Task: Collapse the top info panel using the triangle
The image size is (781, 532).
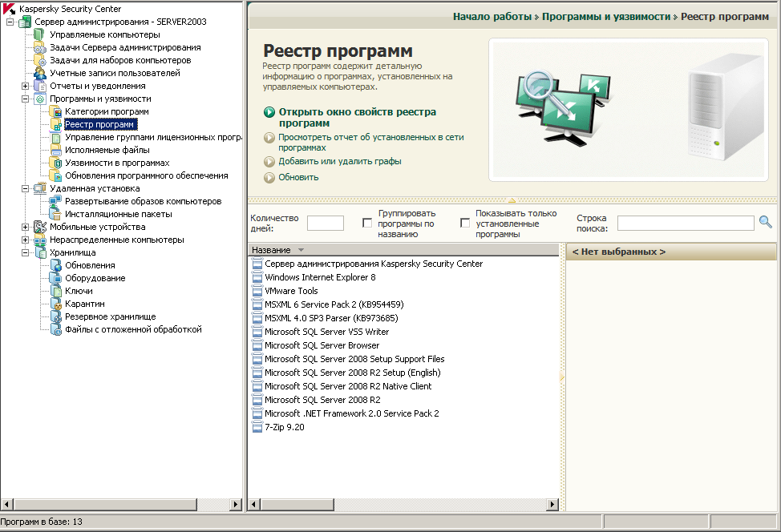Action: click(512, 200)
